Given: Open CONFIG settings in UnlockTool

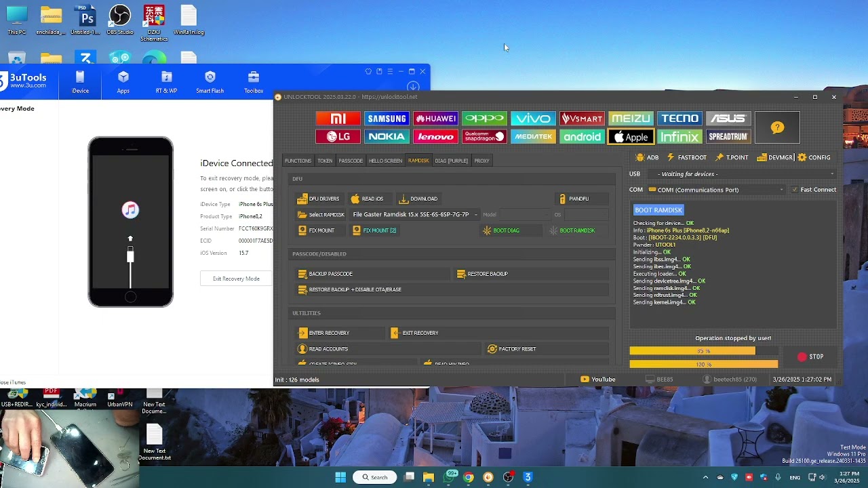Looking at the screenshot, I should 814,157.
